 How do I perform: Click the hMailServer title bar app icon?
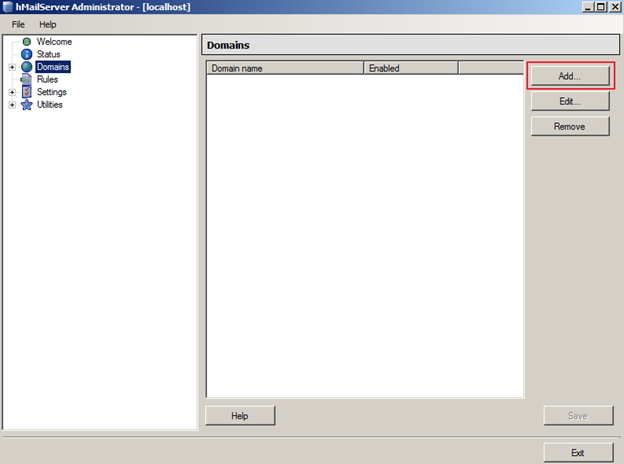coord(8,7)
